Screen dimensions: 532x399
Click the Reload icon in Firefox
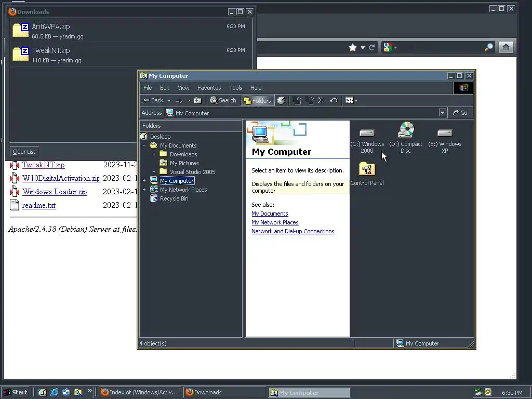[372, 47]
